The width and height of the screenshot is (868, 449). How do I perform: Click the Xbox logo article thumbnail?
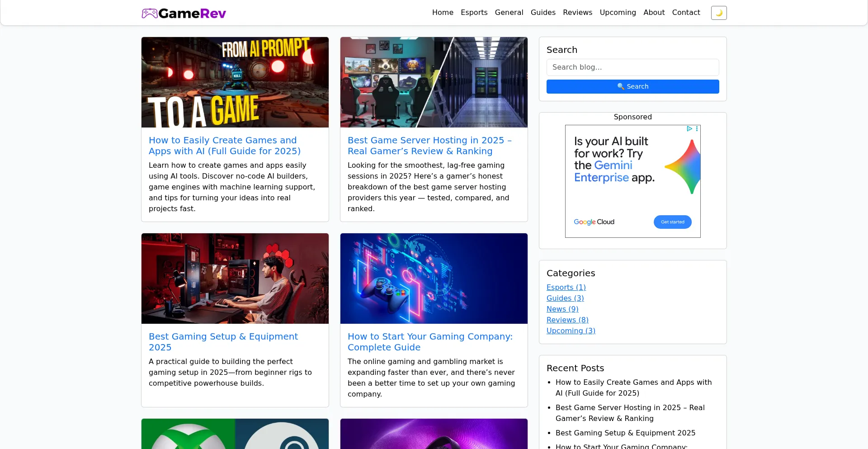235,434
